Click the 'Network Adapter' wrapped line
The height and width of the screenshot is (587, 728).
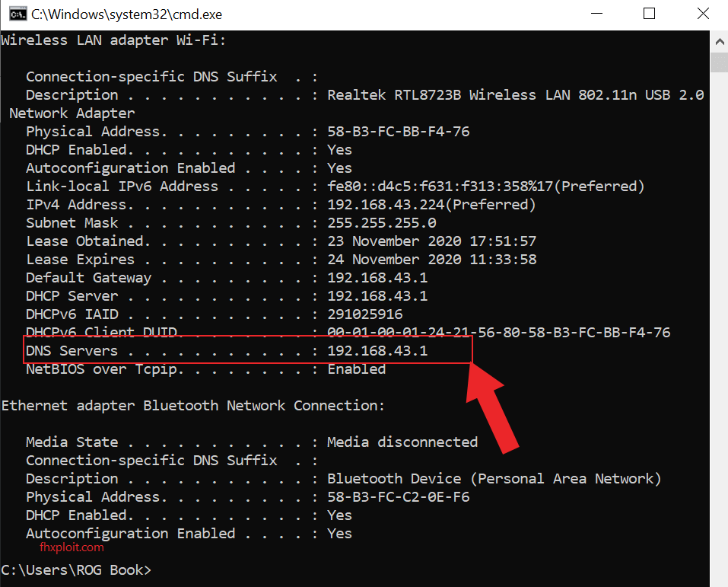coord(72,113)
